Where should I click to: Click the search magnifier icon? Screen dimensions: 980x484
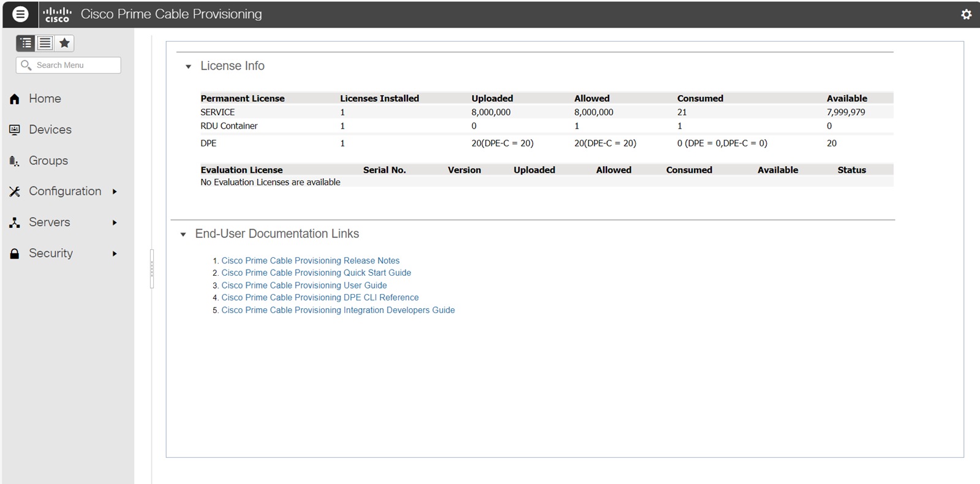click(26, 65)
